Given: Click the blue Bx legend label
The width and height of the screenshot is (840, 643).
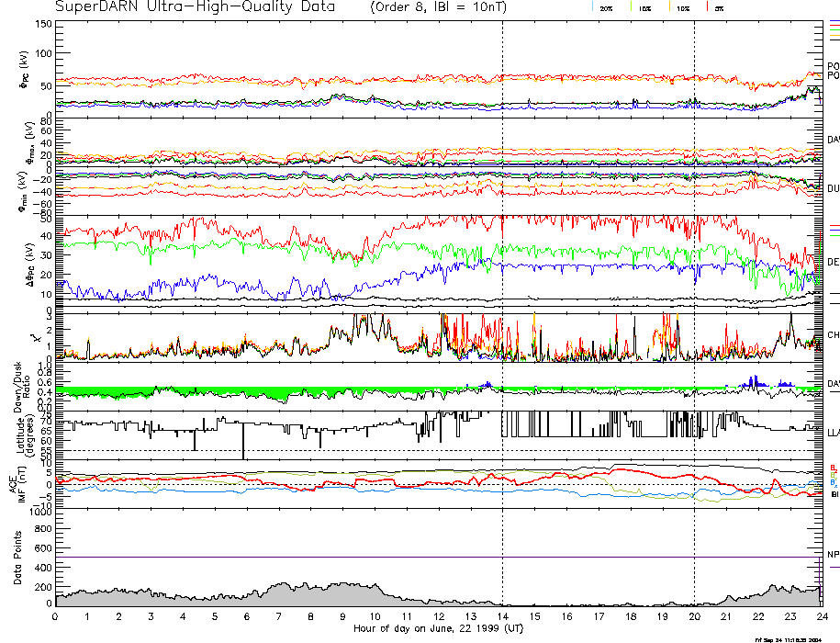Looking at the screenshot, I should coord(833,482).
